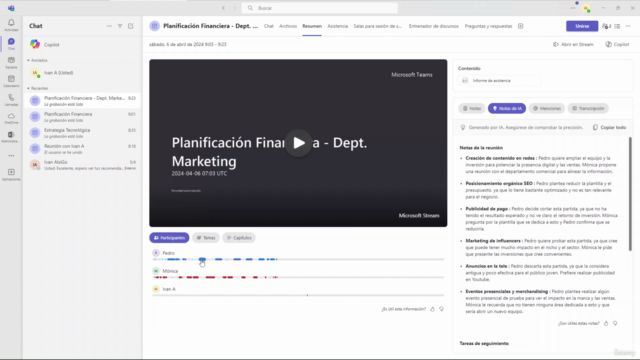Click the Buscar search box

coord(320,8)
